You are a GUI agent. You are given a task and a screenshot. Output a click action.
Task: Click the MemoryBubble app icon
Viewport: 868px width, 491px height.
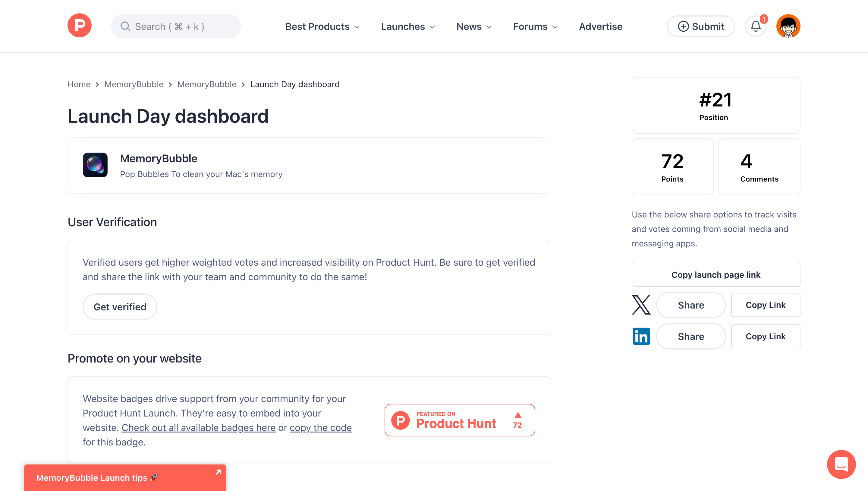[95, 165]
